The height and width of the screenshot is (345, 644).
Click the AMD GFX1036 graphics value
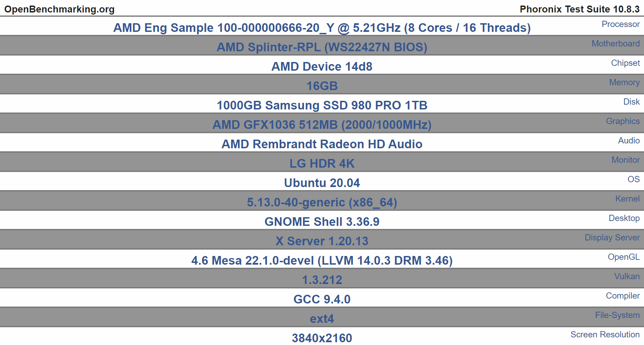coord(322,125)
